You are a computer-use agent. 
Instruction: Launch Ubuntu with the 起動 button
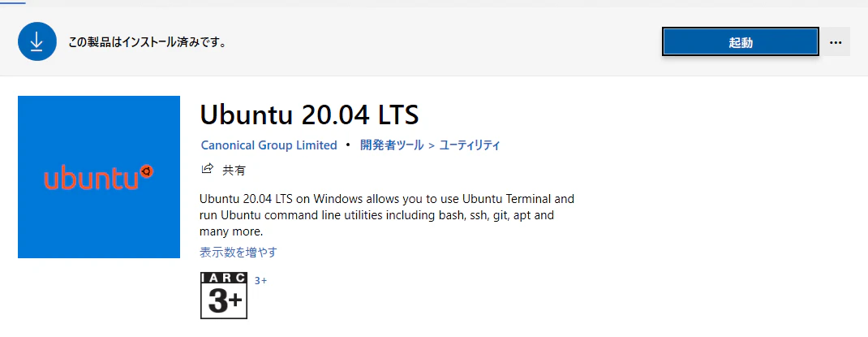click(740, 42)
